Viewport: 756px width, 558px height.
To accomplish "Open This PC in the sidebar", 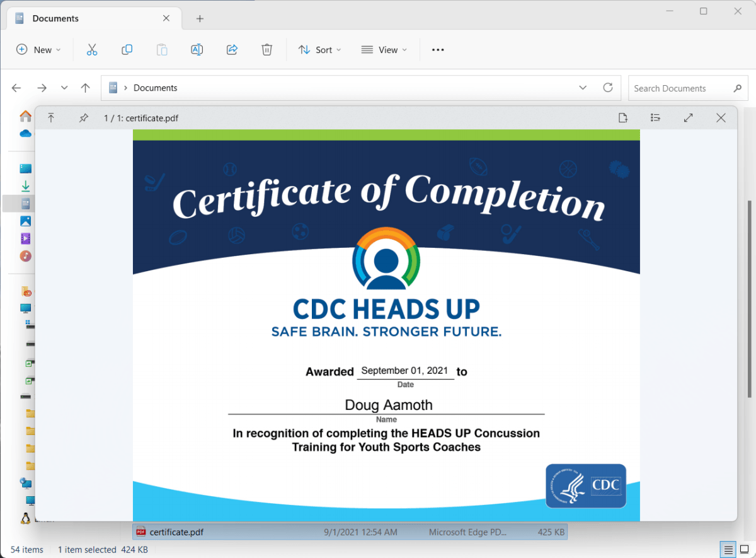I will pyautogui.click(x=25, y=308).
